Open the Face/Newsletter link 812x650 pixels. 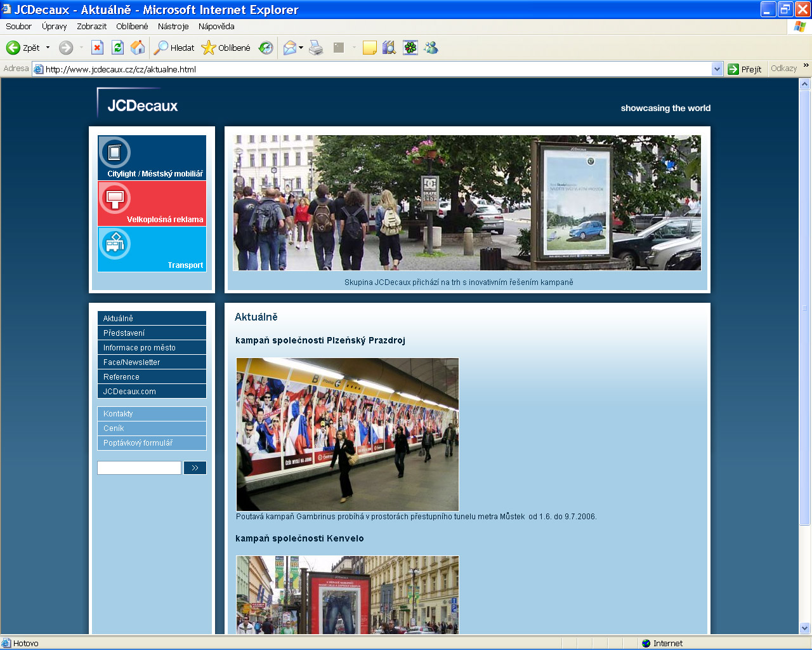pyautogui.click(x=152, y=362)
